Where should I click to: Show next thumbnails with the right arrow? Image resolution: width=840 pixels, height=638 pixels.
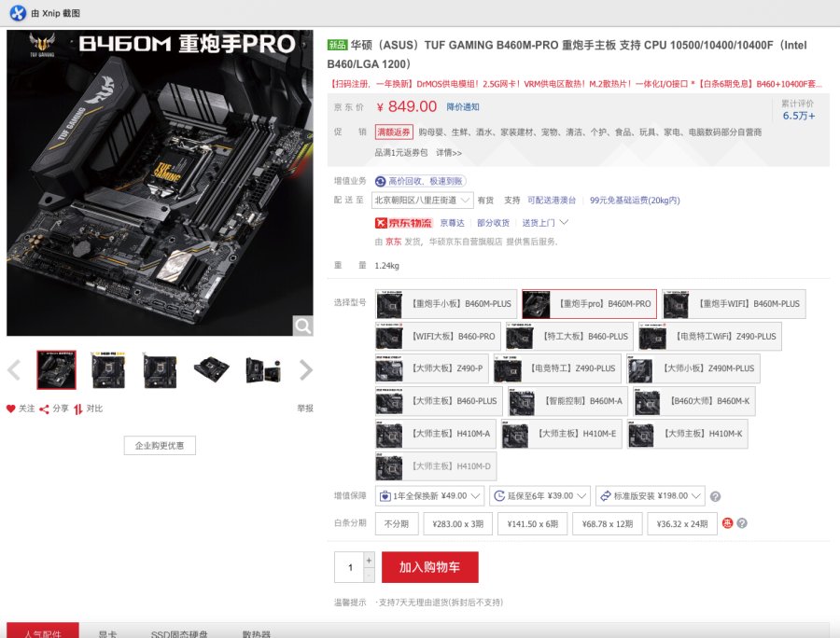tap(306, 370)
